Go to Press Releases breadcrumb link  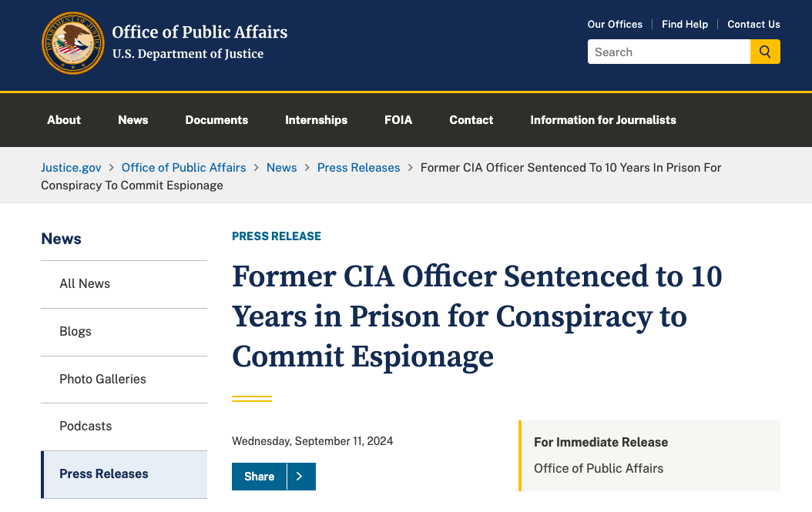click(358, 167)
